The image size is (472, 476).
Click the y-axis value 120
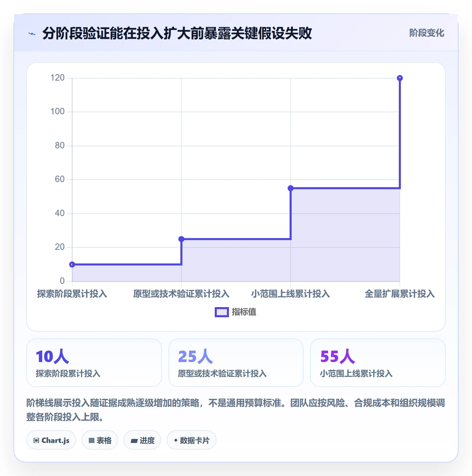coord(57,78)
